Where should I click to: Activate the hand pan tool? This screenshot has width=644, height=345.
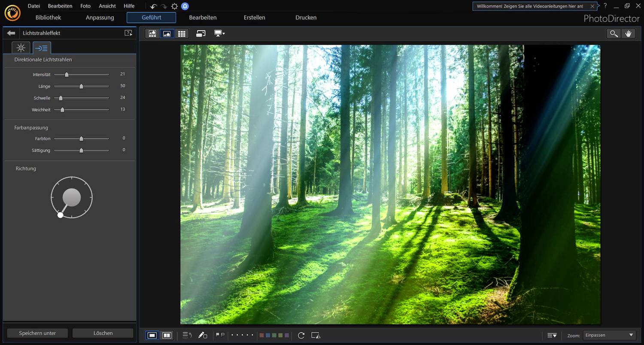pos(629,33)
